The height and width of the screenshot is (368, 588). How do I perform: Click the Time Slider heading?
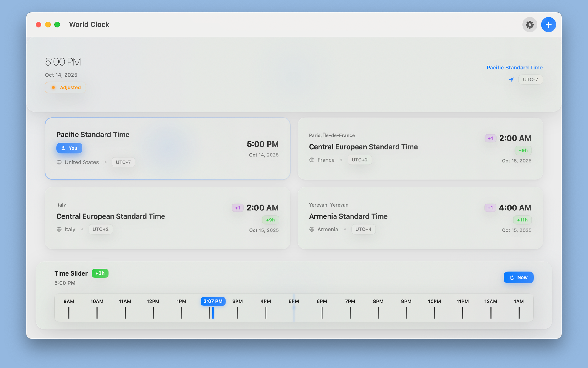click(x=71, y=273)
